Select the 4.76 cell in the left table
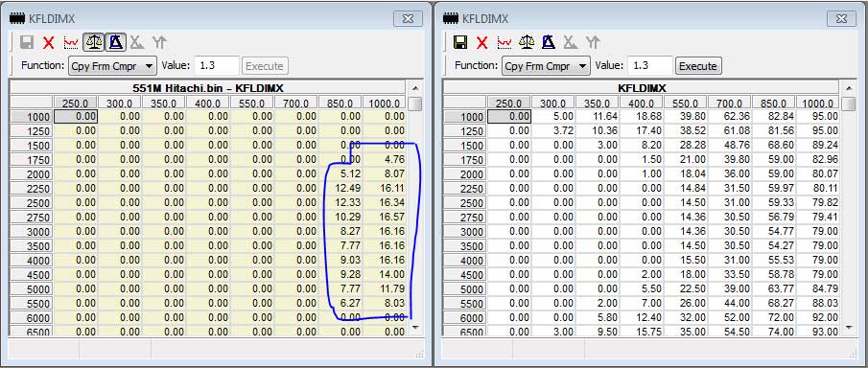 (x=385, y=160)
